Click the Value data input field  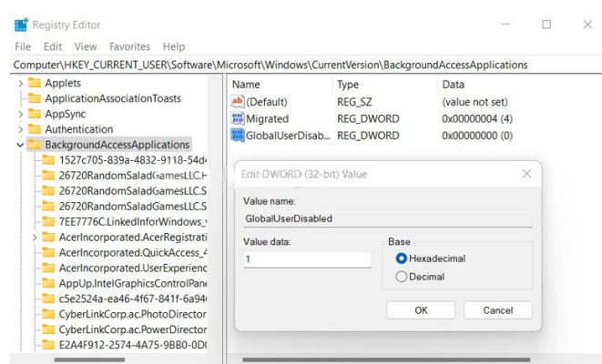click(307, 259)
